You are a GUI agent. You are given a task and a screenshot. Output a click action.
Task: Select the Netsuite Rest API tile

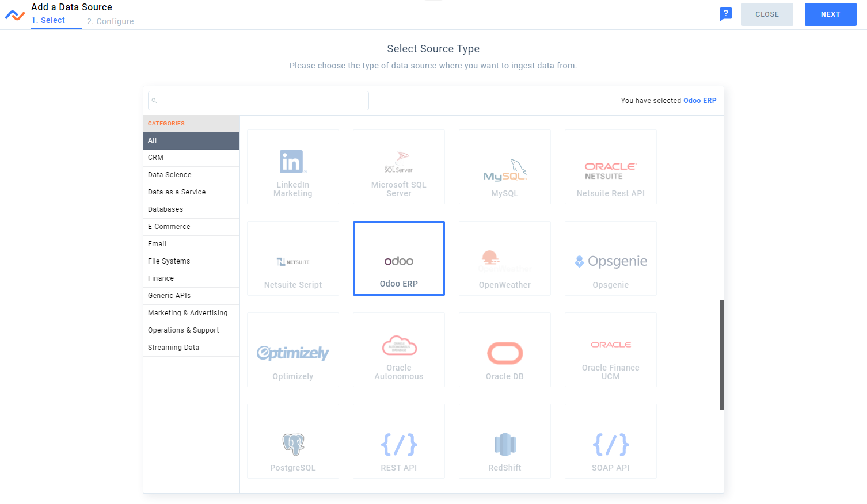pyautogui.click(x=611, y=167)
